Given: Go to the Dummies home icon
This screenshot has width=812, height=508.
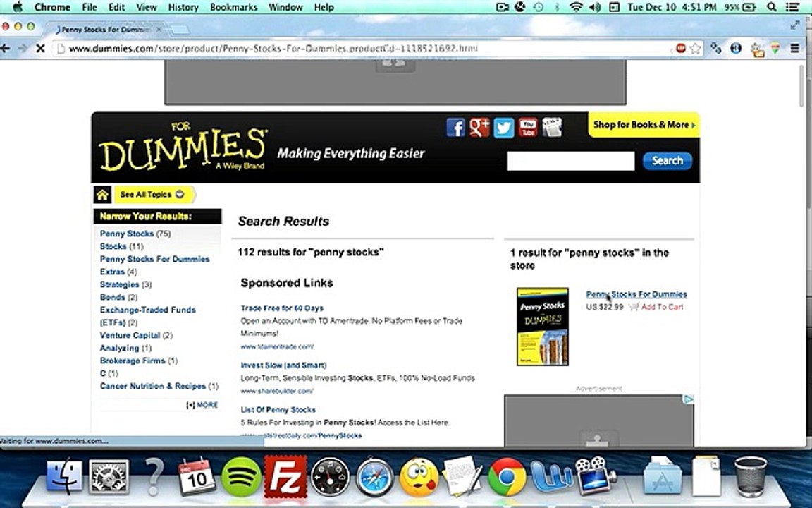Looking at the screenshot, I should tap(102, 195).
